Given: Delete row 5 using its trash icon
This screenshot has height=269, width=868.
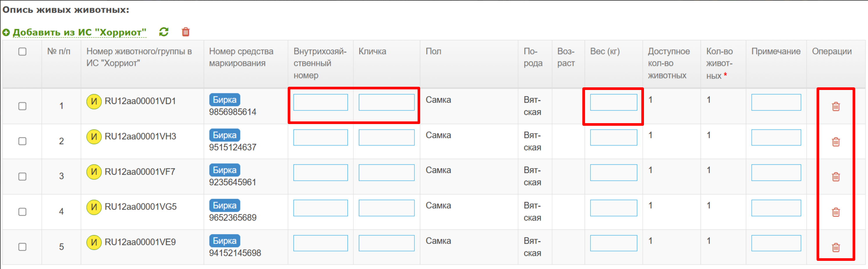Looking at the screenshot, I should [836, 247].
